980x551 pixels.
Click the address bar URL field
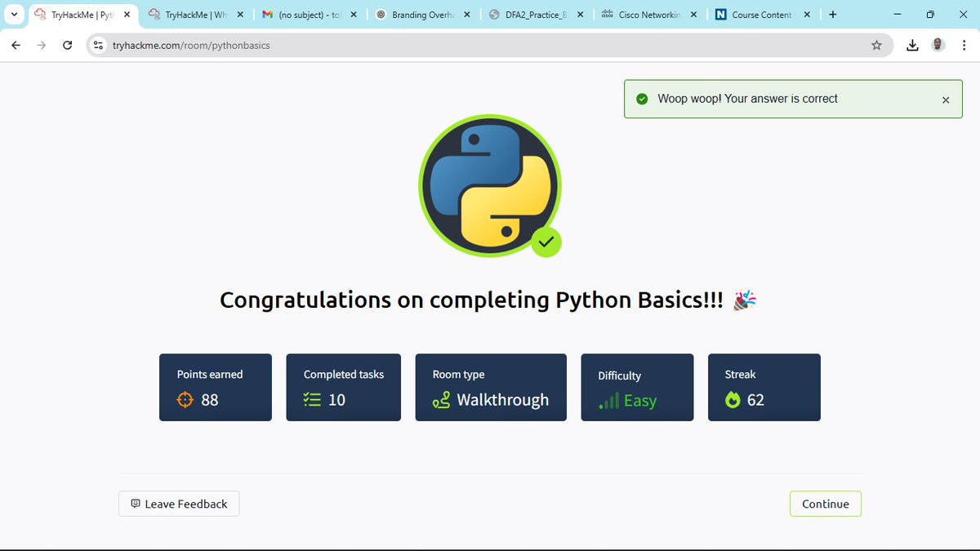(x=488, y=46)
